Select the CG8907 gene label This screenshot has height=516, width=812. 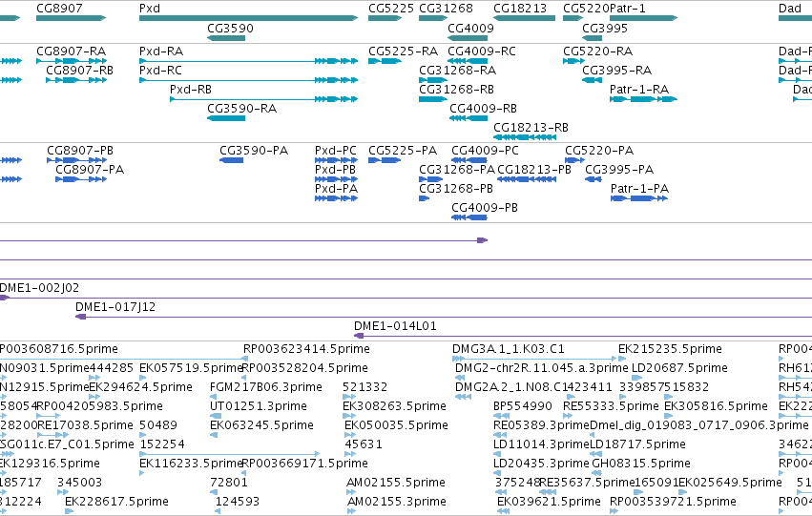pyautogui.click(x=59, y=9)
